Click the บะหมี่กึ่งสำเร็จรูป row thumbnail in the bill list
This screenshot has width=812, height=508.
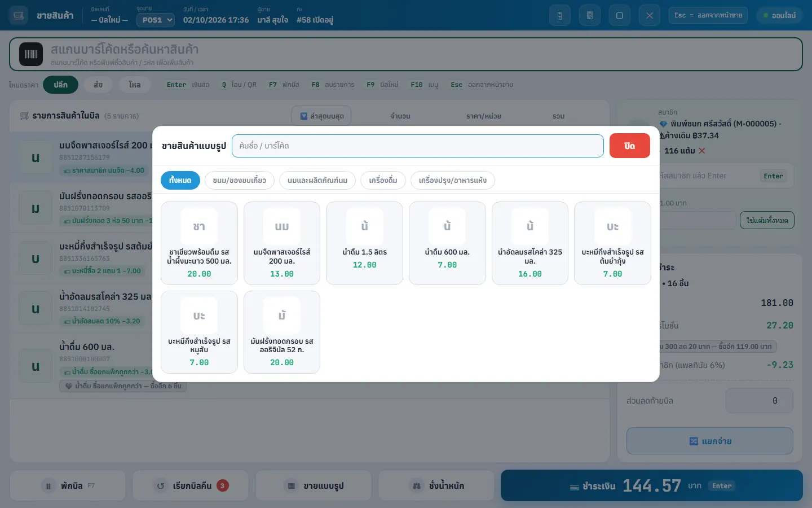[36, 259]
